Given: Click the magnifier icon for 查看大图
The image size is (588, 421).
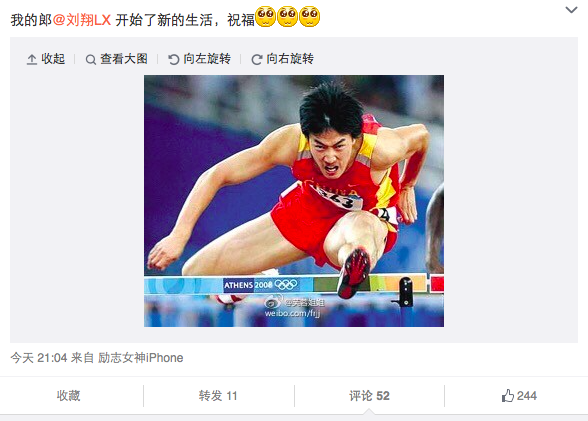Looking at the screenshot, I should click(90, 59).
